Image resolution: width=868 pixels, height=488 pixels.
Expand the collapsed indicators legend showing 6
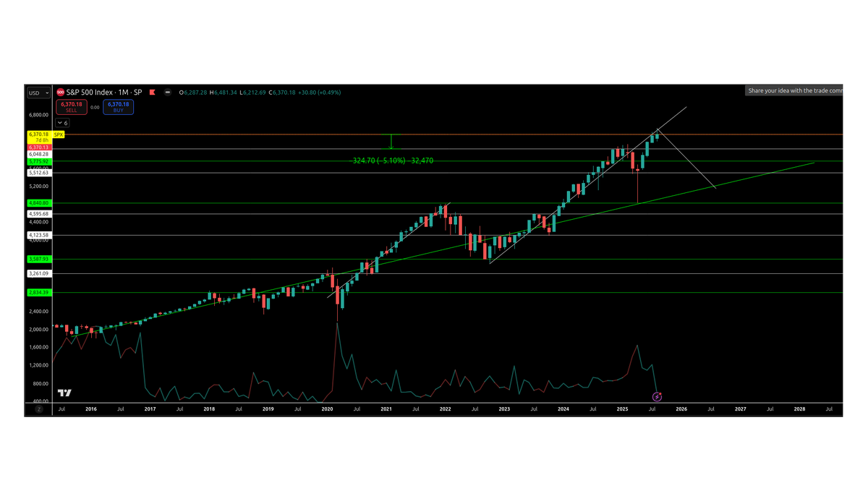[x=62, y=123]
